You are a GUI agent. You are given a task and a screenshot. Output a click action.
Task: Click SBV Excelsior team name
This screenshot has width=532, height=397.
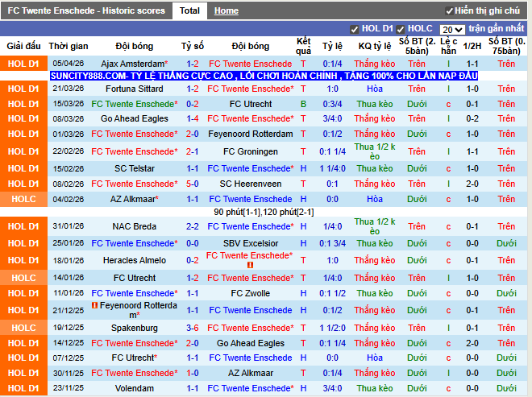(251, 243)
